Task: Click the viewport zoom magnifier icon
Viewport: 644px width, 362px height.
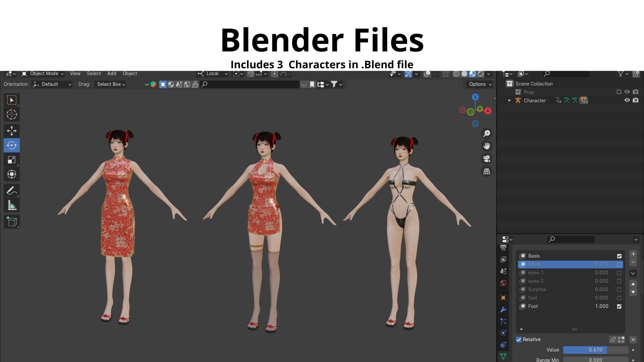Action: click(x=486, y=133)
